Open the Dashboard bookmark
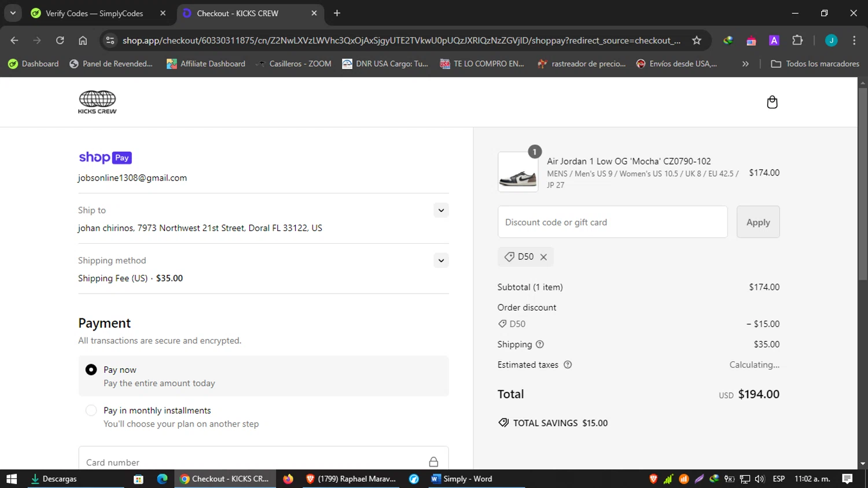Viewport: 868px width, 488px height. point(34,64)
